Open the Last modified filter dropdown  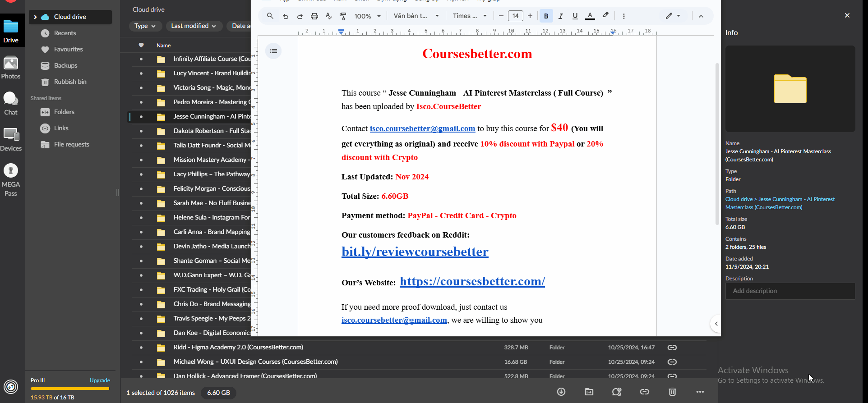click(x=194, y=26)
